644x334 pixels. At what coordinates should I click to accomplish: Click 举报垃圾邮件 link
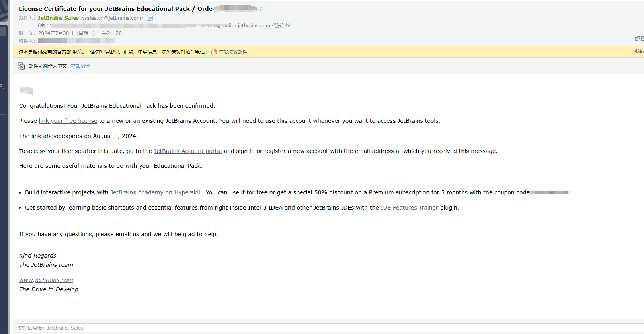(x=232, y=52)
